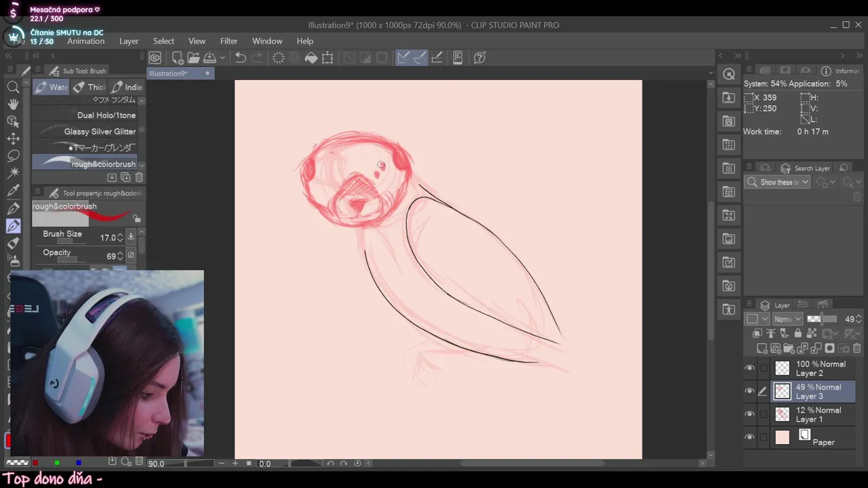868x488 pixels.
Task: Open the palette color dropdown in Layer panel
Action: pyautogui.click(x=757, y=319)
